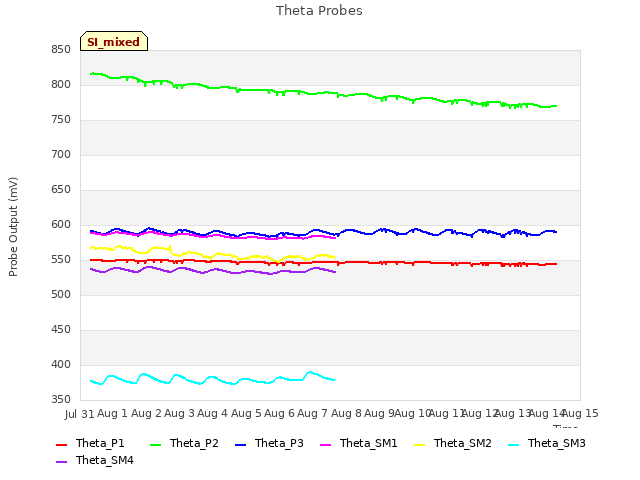This screenshot has width=640, height=480.
Task: Click the 800 y-axis tick label
Action: [61, 85]
